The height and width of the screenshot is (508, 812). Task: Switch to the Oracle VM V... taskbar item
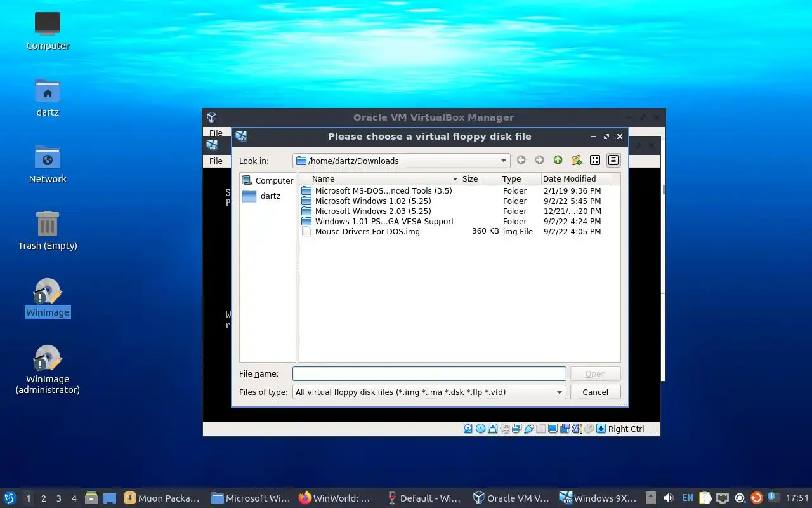pyautogui.click(x=513, y=498)
